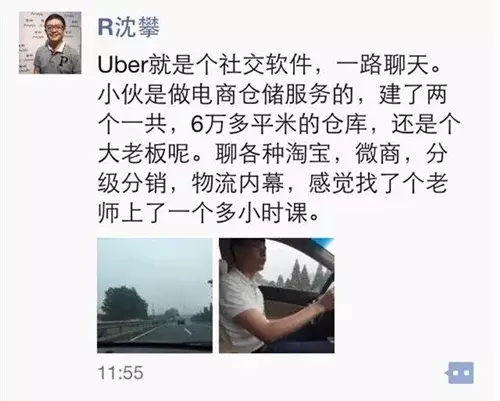Screen dimensions: 500x401
Task: Click the 11:55 timestamp
Action: [x=121, y=373]
